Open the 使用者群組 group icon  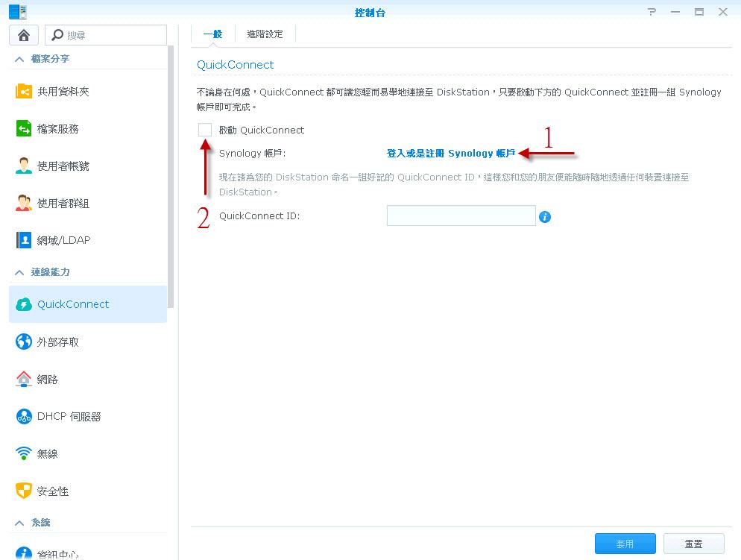pyautogui.click(x=24, y=203)
